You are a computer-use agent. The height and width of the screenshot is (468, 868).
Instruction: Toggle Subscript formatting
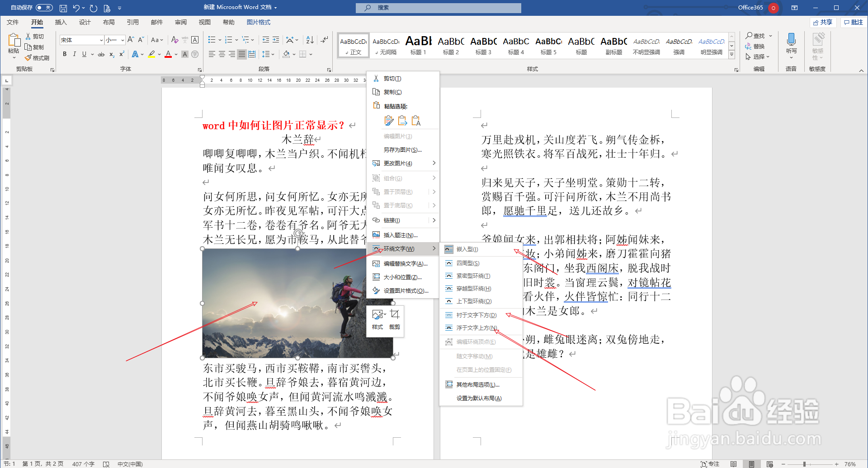(112, 54)
